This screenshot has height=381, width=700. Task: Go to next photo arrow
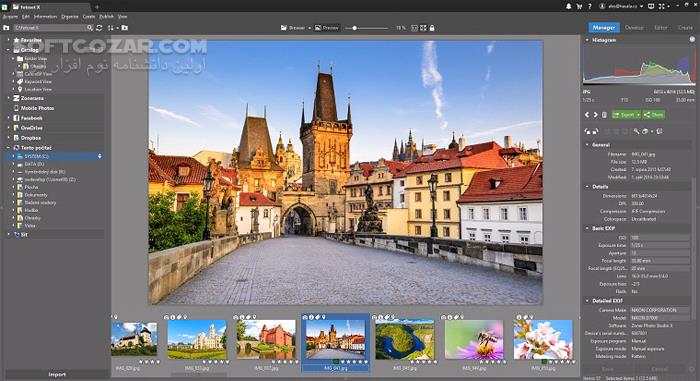pos(596,115)
